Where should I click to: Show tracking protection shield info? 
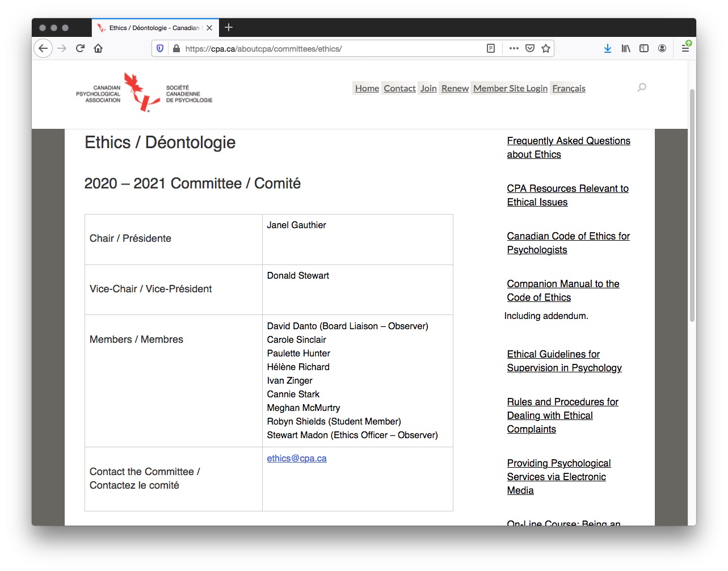pos(160,48)
